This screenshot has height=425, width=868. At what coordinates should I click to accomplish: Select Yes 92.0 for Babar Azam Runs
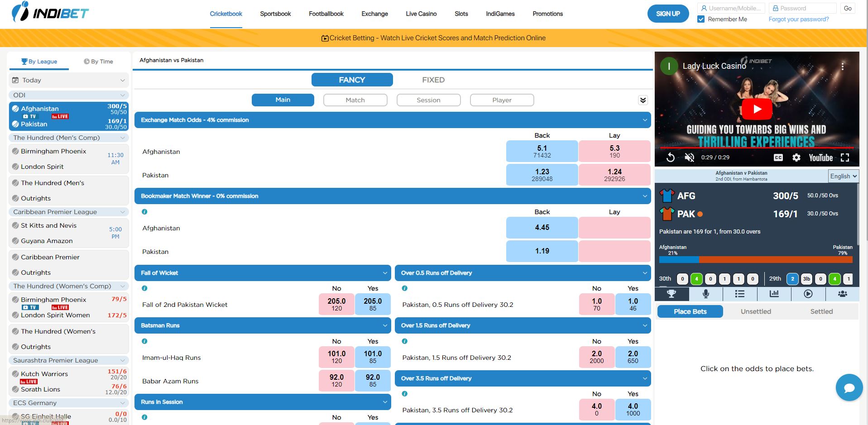(x=373, y=381)
